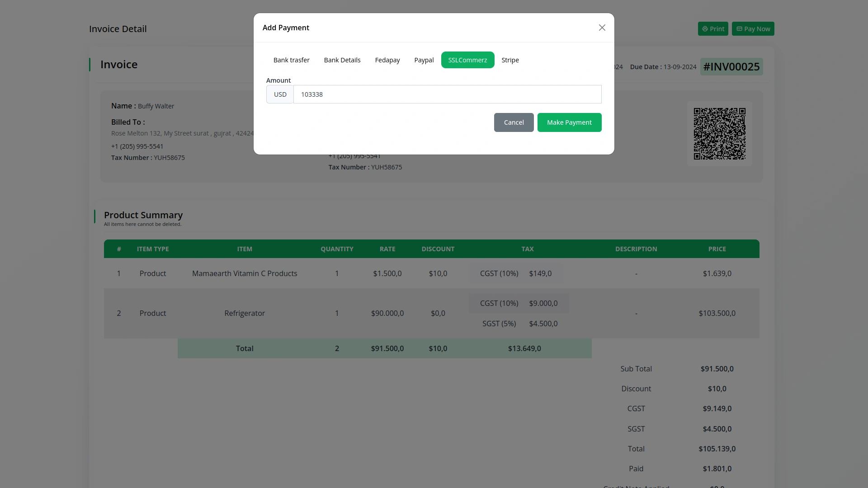Choose the Paypal payment tab
The image size is (868, 488).
pyautogui.click(x=424, y=60)
